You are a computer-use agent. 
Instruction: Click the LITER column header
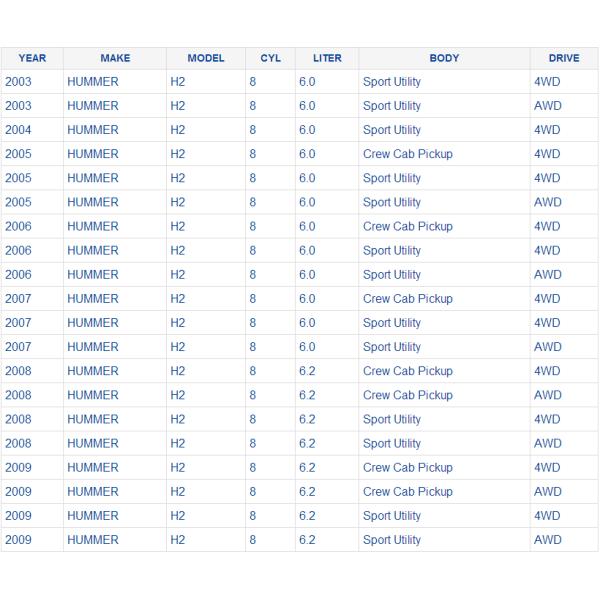point(327,58)
